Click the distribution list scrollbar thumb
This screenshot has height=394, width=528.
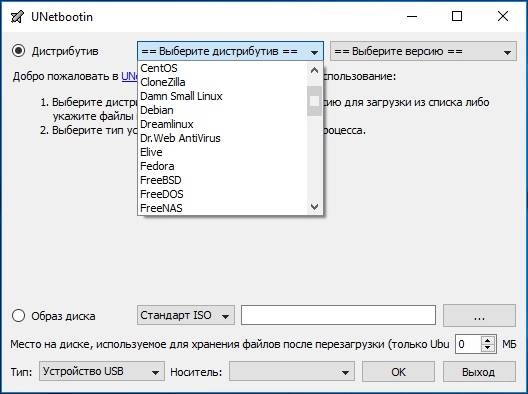[x=315, y=101]
